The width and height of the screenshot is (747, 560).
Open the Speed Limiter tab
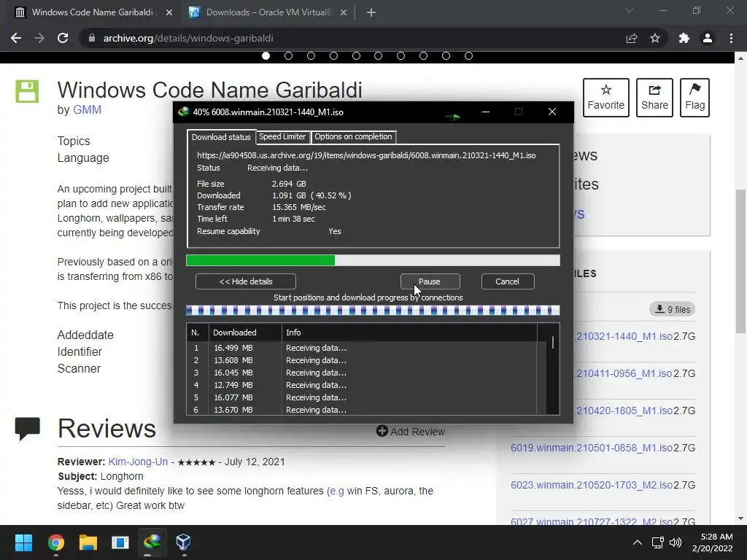pyautogui.click(x=282, y=136)
